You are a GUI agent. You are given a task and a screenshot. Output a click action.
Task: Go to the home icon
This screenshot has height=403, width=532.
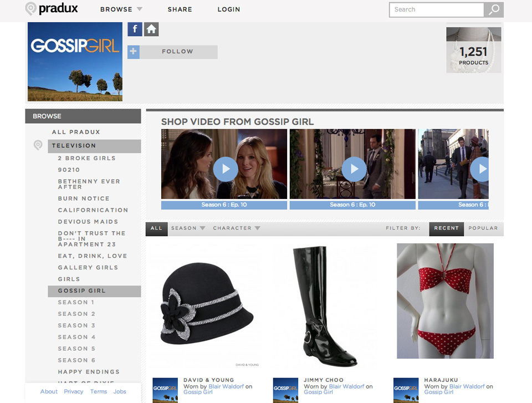pyautogui.click(x=151, y=29)
